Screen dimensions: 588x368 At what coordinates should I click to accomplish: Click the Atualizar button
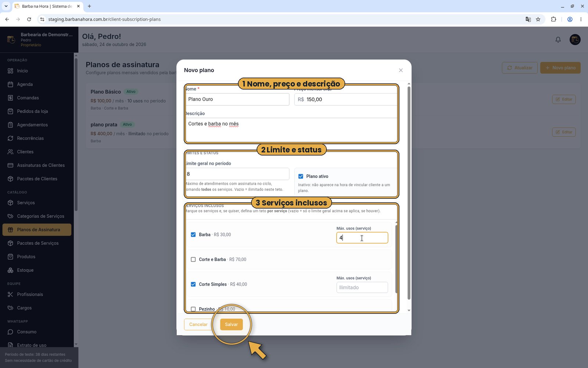pyautogui.click(x=520, y=68)
